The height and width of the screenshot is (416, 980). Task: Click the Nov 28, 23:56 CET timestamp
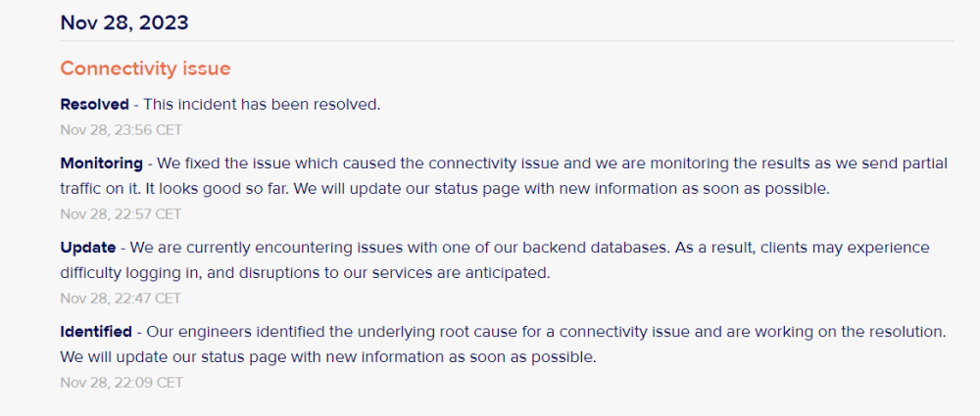pos(122,130)
